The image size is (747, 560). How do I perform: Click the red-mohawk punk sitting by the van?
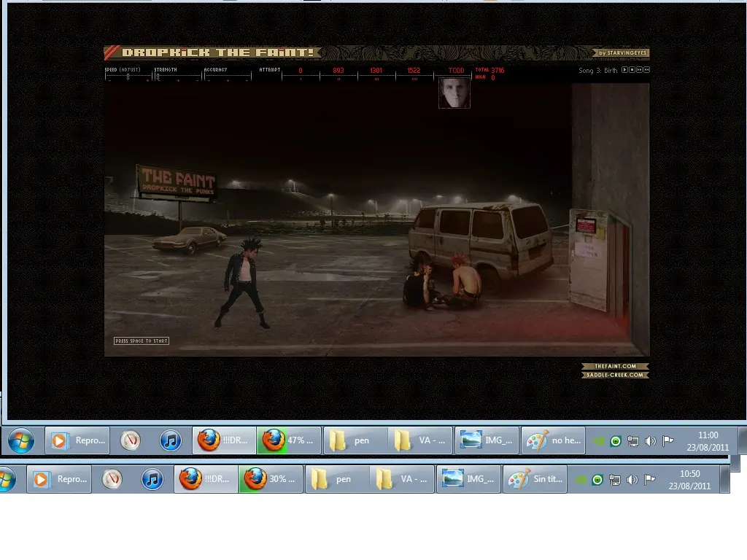[x=464, y=281]
